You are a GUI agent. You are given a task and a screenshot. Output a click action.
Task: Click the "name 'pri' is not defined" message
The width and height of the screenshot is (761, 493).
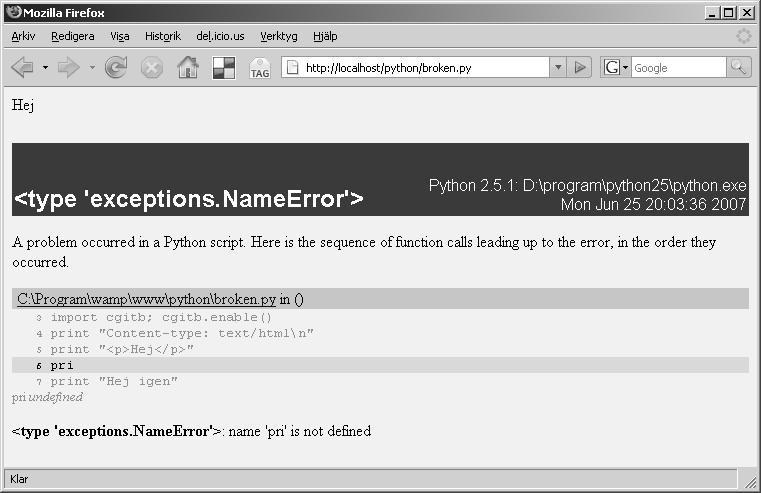300,431
